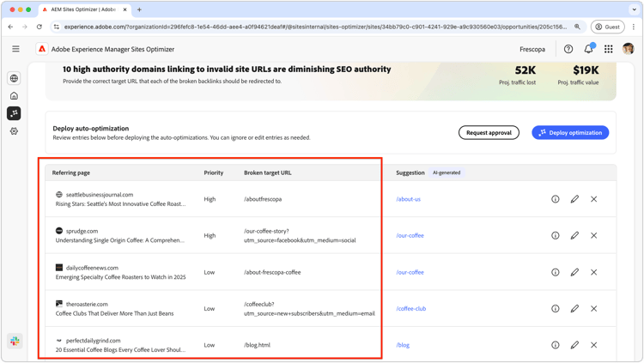Dismiss the seattlebusinessjournal.com entry
Viewport: 644px width, 363px height.
click(x=593, y=199)
